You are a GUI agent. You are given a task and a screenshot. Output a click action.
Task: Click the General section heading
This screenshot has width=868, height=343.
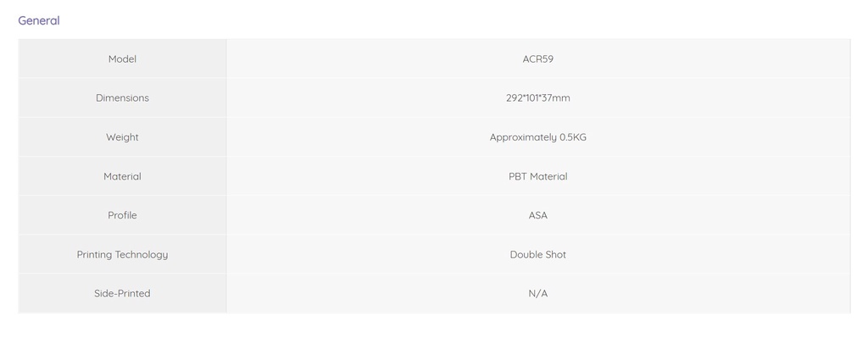[x=39, y=20]
